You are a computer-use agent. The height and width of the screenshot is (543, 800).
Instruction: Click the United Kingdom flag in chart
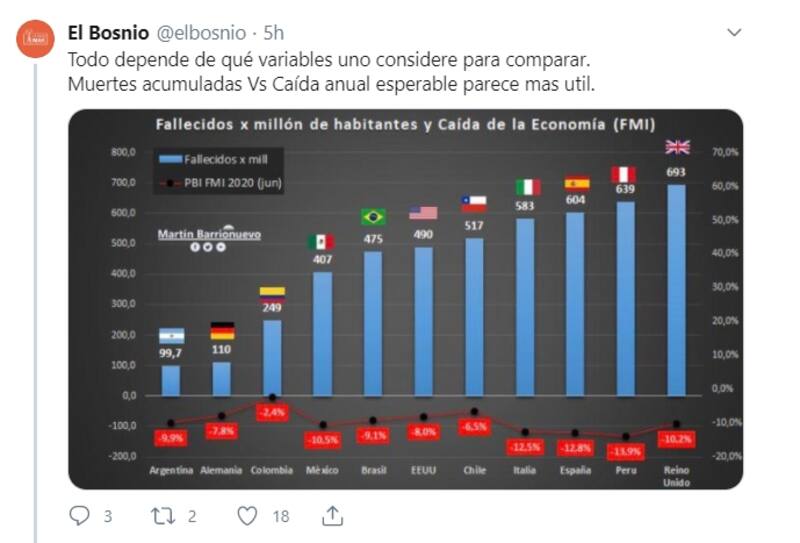pyautogui.click(x=677, y=147)
